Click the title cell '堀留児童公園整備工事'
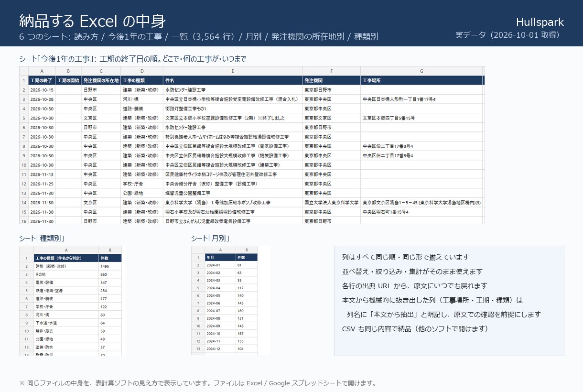The width and height of the screenshot is (583, 392). 232,193
